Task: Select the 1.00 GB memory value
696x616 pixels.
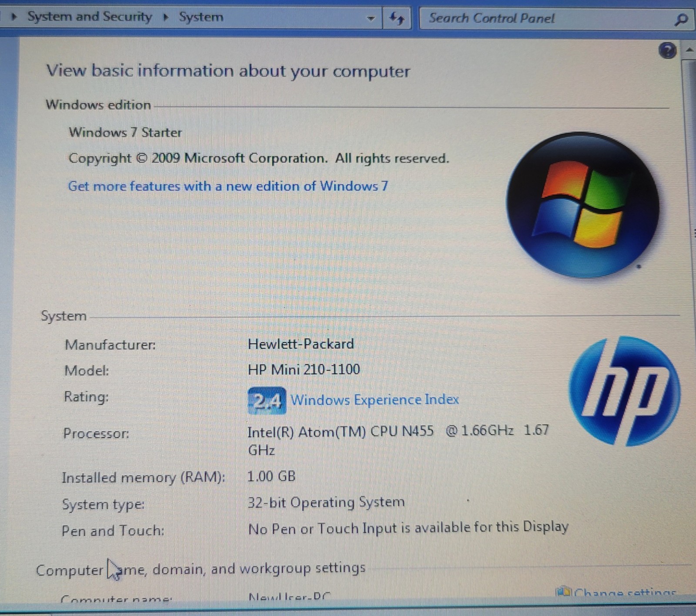Action: (x=271, y=476)
